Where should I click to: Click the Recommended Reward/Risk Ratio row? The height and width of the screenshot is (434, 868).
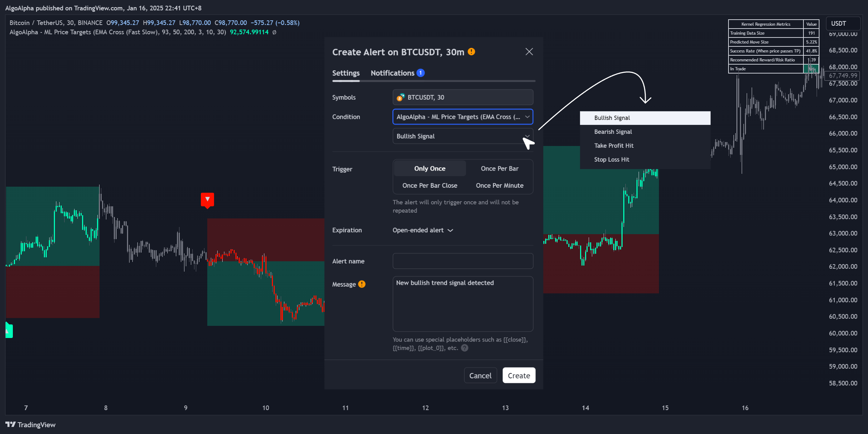773,60
